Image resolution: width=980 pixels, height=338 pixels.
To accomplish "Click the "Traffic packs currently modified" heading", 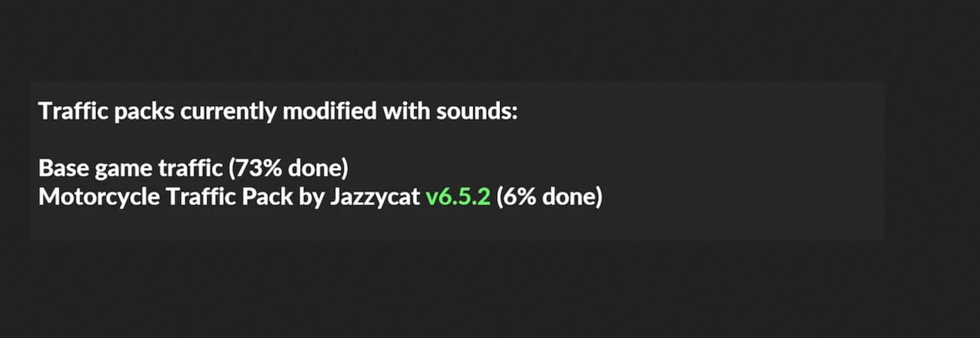I will [278, 111].
